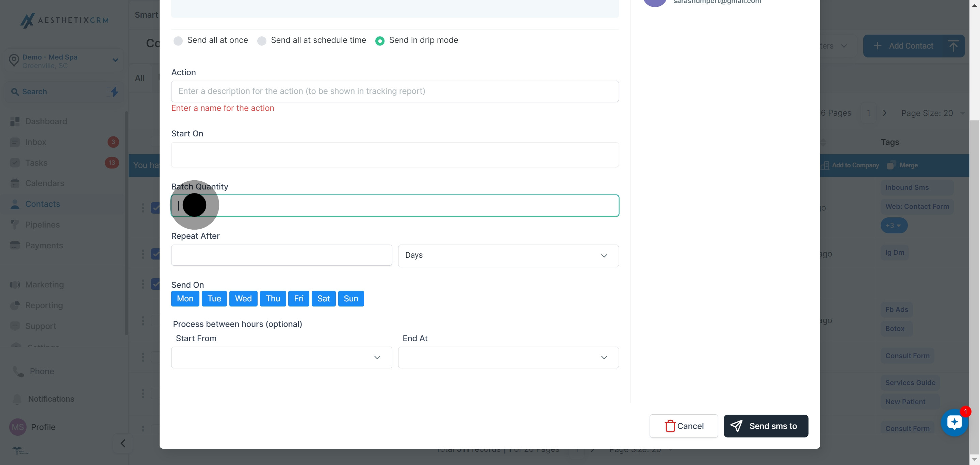Choose Send in drip mode radio
Image resolution: width=980 pixels, height=465 pixels.
click(x=380, y=41)
